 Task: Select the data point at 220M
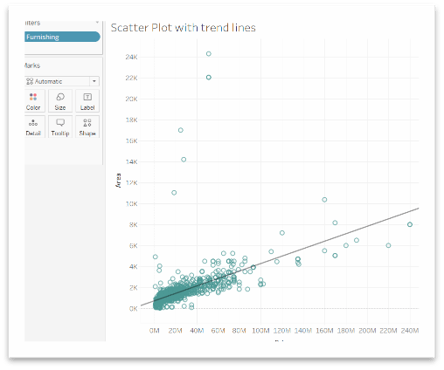click(388, 246)
